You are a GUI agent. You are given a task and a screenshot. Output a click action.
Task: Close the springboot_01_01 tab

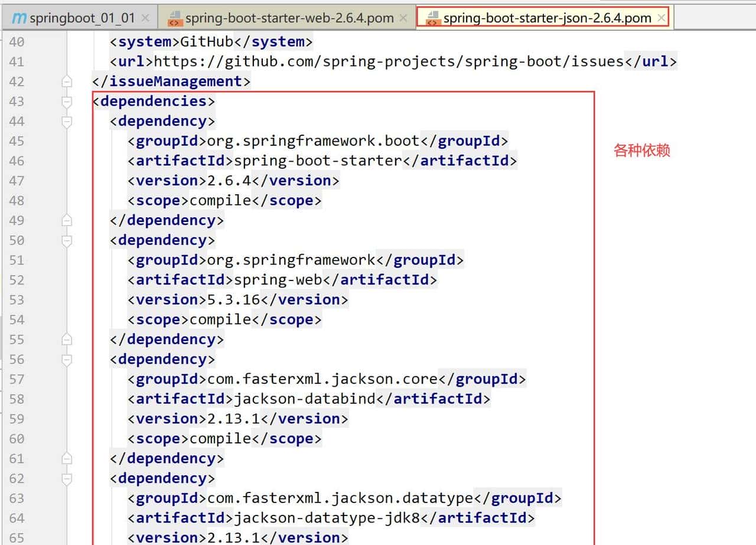click(145, 18)
